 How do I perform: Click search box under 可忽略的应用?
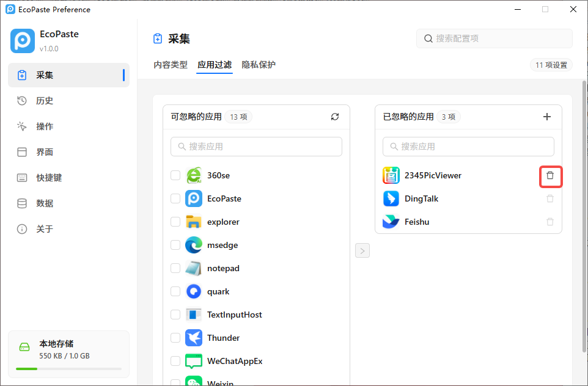tap(256, 147)
